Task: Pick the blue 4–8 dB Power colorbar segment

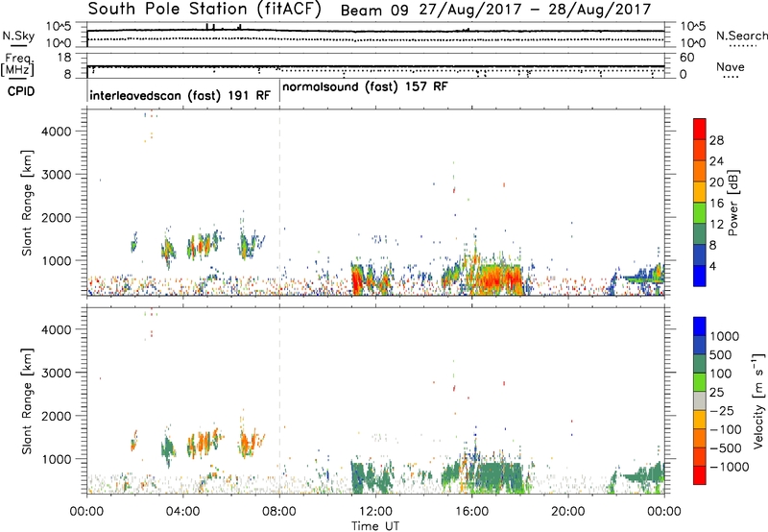Action: (700, 255)
